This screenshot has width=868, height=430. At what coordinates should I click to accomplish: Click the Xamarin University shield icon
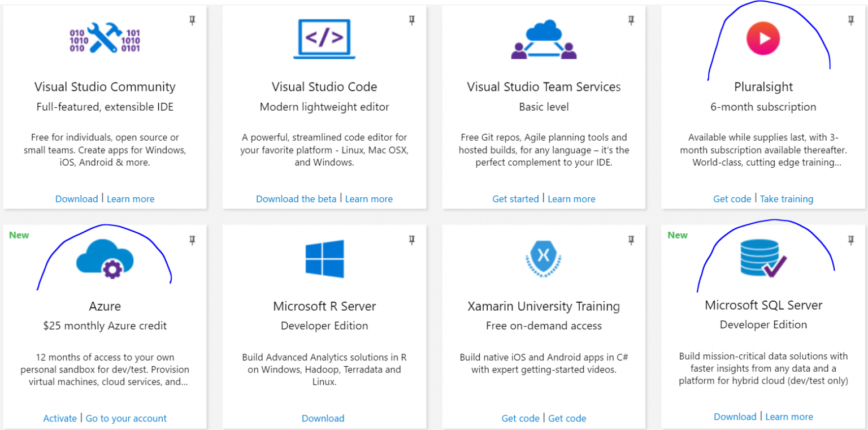pyautogui.click(x=543, y=257)
